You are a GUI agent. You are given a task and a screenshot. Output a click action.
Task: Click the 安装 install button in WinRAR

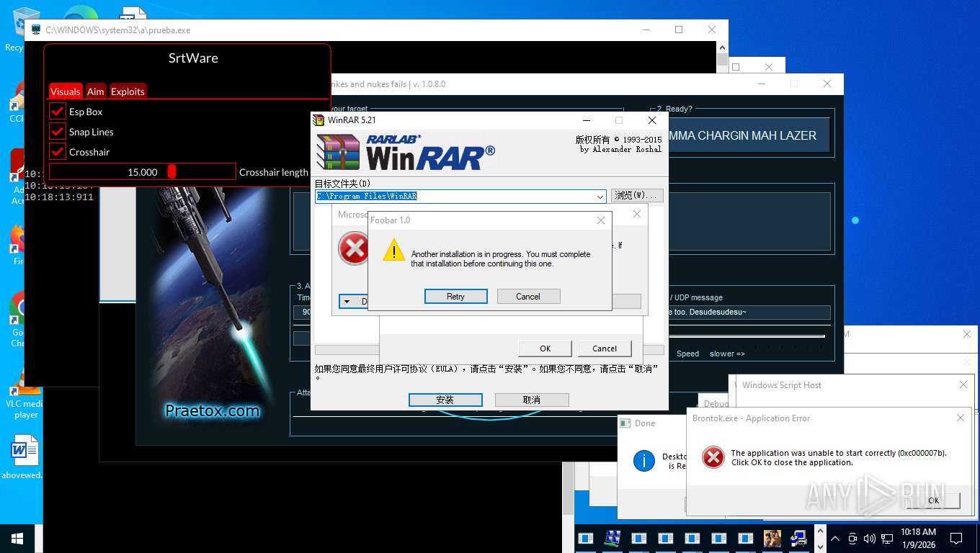445,400
